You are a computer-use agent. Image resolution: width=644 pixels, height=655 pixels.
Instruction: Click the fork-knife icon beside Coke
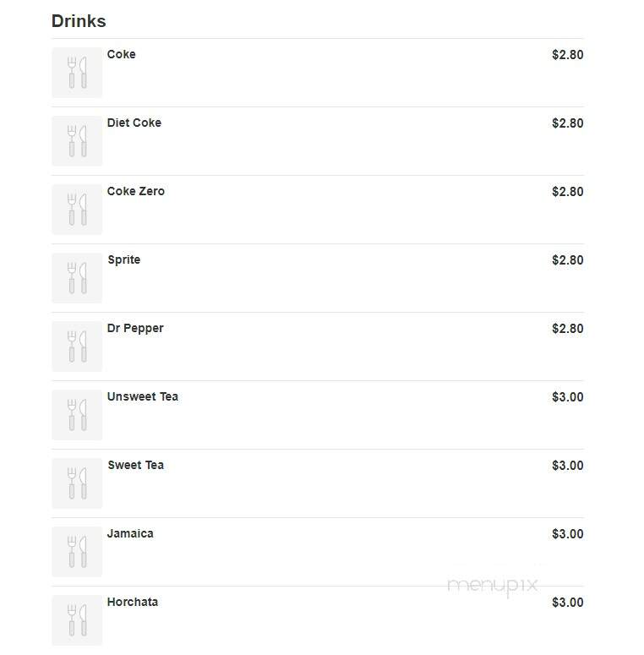tap(77, 73)
